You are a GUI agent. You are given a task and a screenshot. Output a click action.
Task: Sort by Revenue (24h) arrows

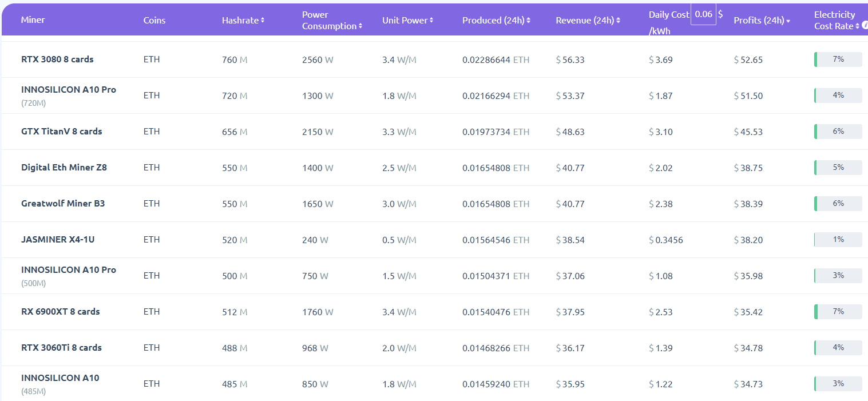[x=619, y=21]
